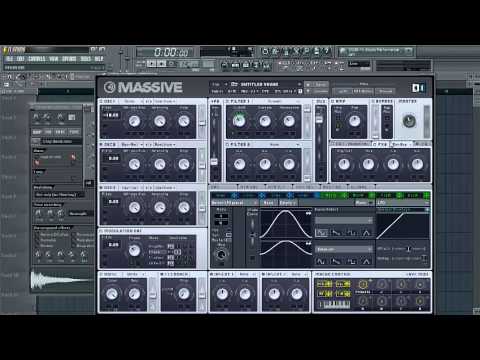Image resolution: width=480 pixels, height=360 pixels.
Task: Toggle the Feedback on/off switch
Action: point(162,274)
